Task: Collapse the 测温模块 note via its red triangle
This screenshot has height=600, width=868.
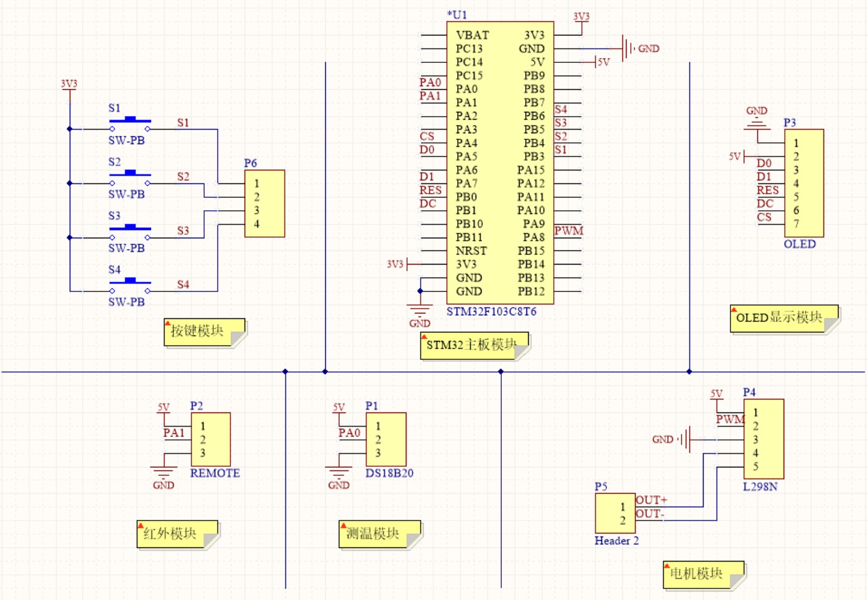Action: (343, 525)
